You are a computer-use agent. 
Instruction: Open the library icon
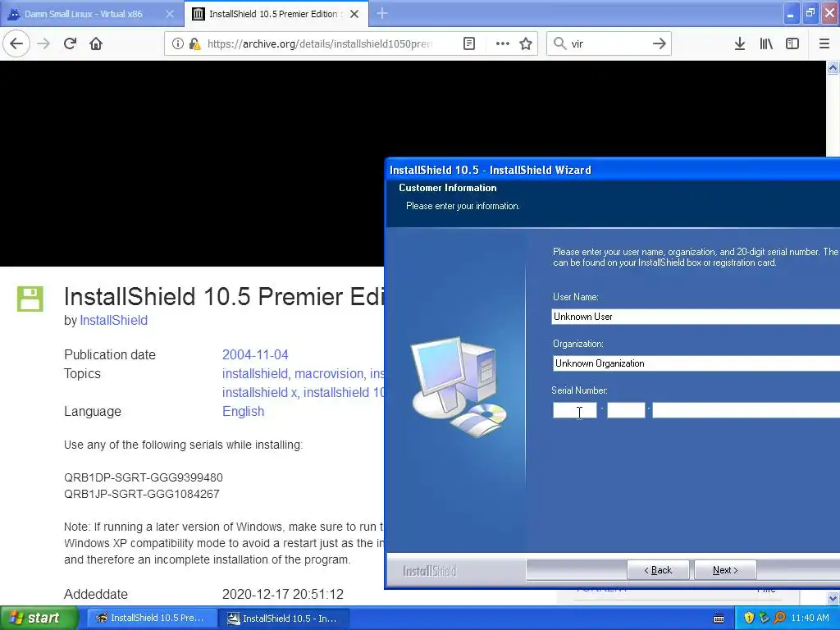766,43
